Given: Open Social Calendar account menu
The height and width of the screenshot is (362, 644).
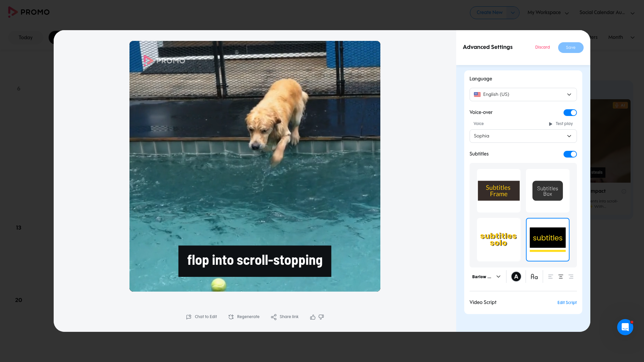Looking at the screenshot, I should point(607,13).
